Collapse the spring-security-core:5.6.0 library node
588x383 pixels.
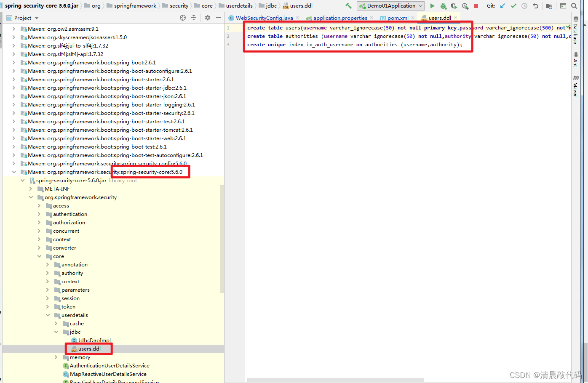14,172
